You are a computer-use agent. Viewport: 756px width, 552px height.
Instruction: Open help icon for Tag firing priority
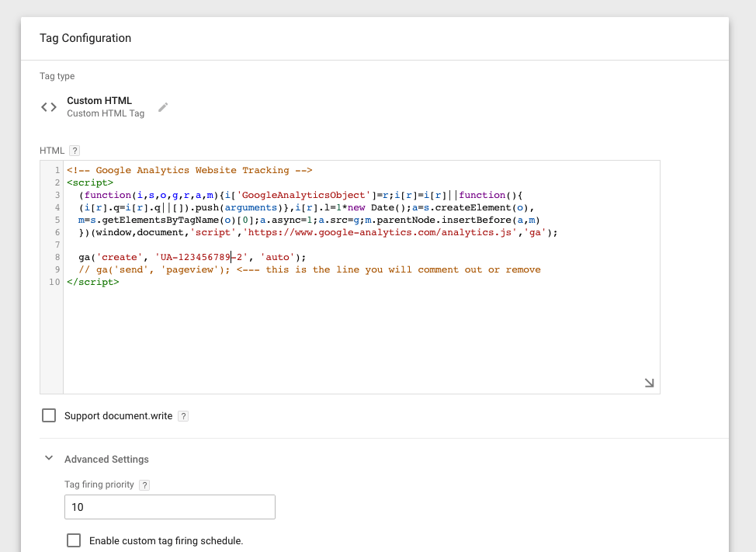[x=144, y=485]
